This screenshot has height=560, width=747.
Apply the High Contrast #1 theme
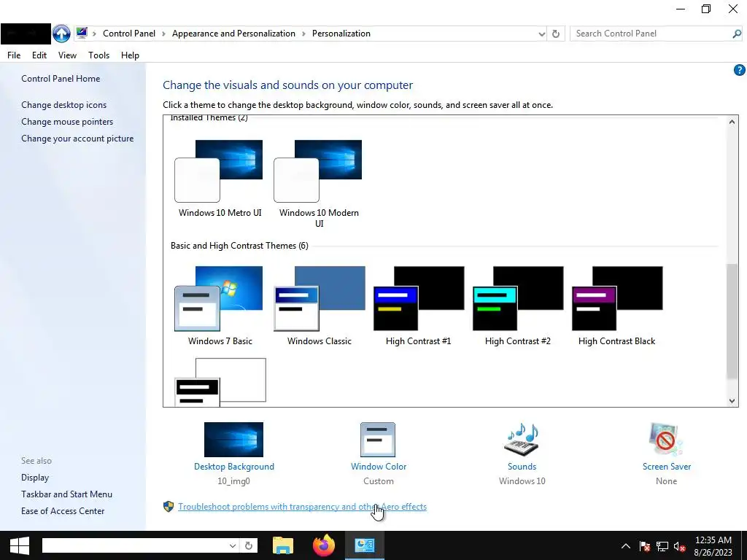(x=418, y=306)
